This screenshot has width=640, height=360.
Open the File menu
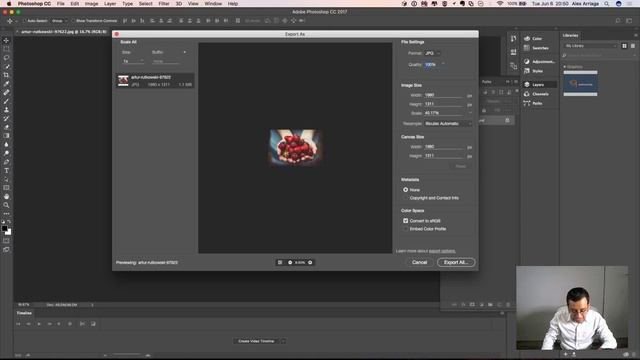coord(60,4)
